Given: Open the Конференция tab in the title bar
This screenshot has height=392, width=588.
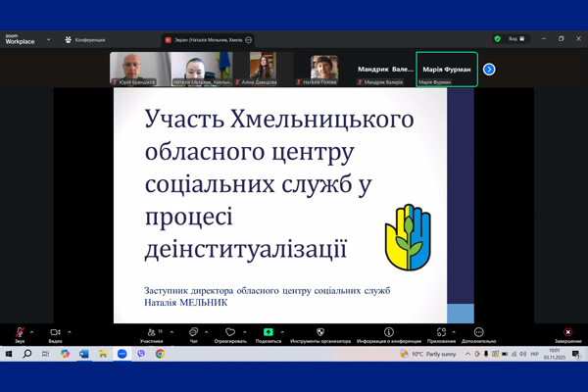Looking at the screenshot, I should tap(85, 40).
